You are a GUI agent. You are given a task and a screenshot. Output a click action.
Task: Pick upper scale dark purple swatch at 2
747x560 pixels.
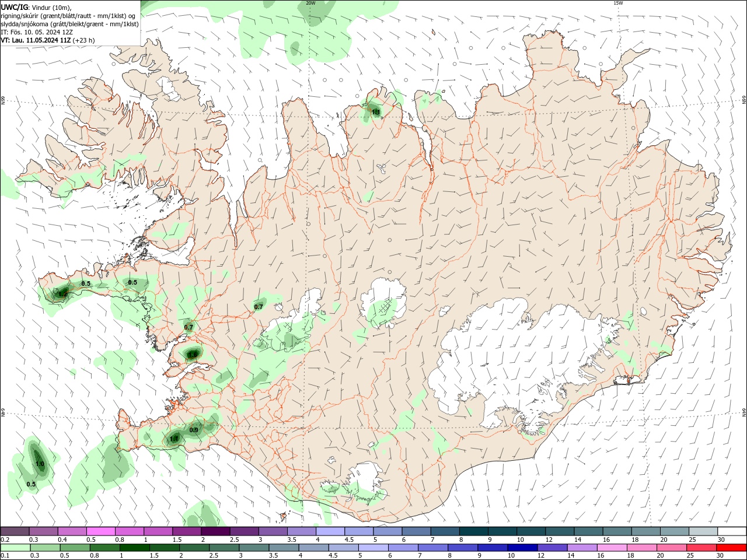click(215, 531)
